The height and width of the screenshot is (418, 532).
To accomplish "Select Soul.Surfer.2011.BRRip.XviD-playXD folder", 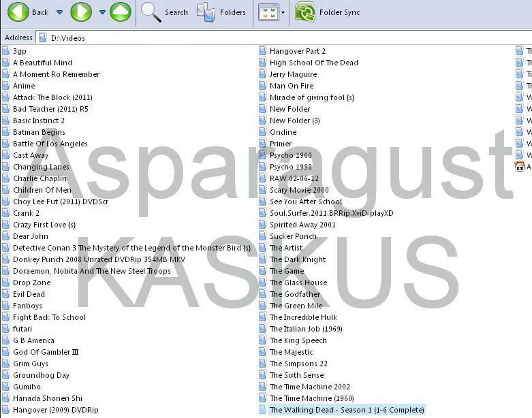I will point(332,213).
